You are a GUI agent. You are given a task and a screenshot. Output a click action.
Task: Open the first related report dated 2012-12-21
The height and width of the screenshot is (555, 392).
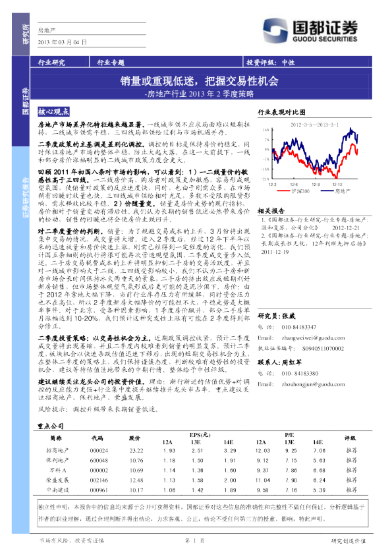point(314,223)
